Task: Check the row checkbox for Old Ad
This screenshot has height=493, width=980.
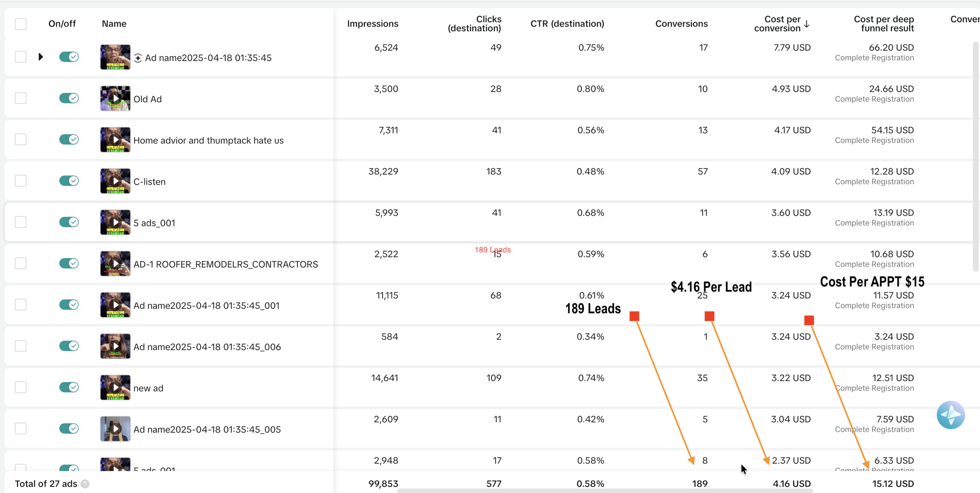Action: click(x=21, y=98)
